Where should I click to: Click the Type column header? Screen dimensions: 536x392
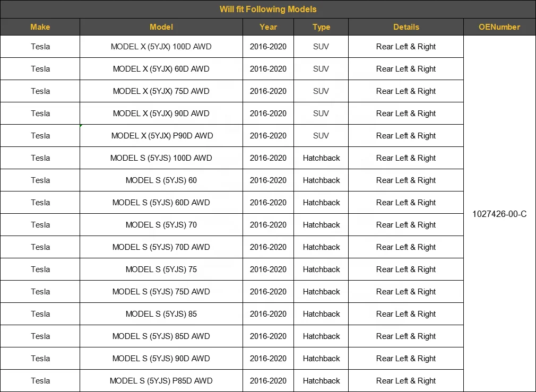point(321,27)
